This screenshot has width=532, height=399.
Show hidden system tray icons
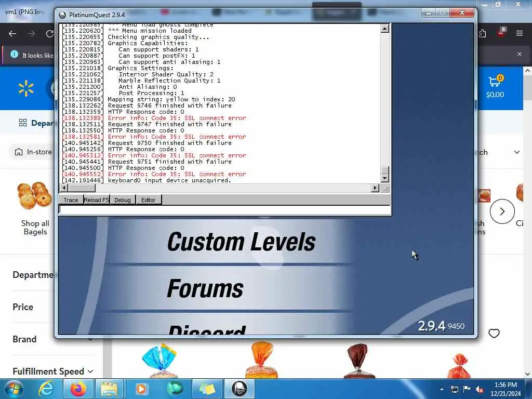coord(442,389)
